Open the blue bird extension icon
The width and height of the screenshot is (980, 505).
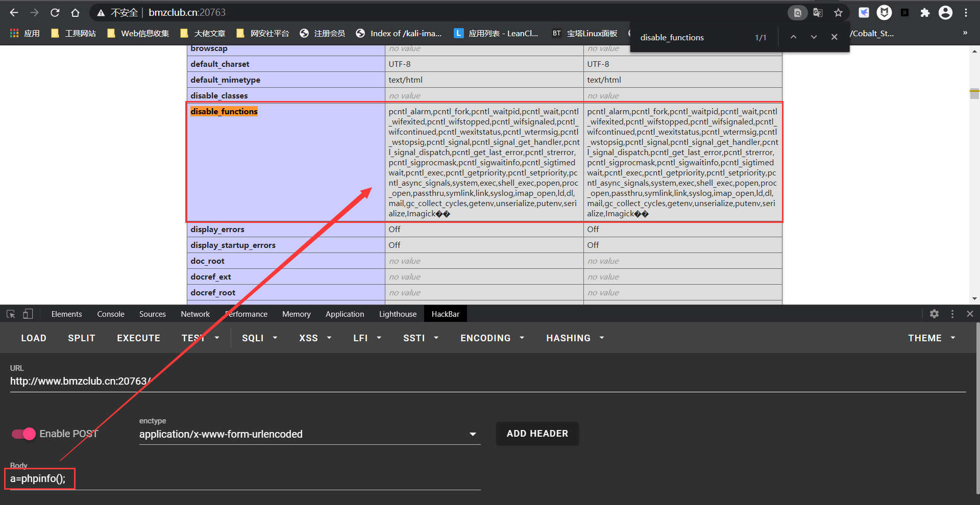click(x=864, y=13)
